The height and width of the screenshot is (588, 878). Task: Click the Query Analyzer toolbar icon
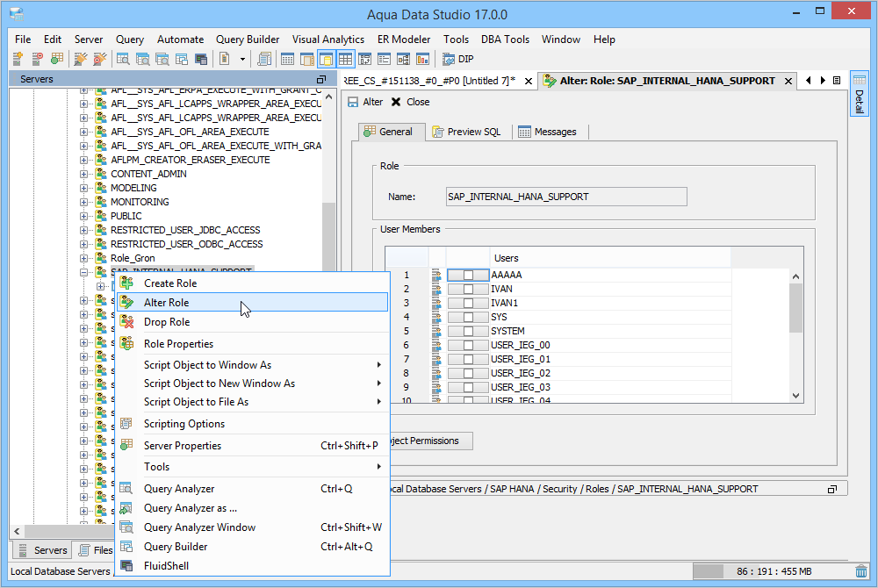click(123, 59)
